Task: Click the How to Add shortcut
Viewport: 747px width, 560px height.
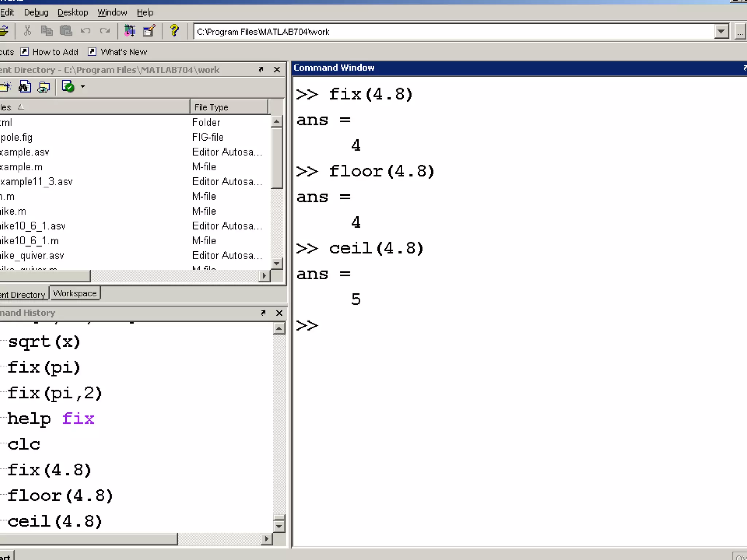Action: click(55, 52)
